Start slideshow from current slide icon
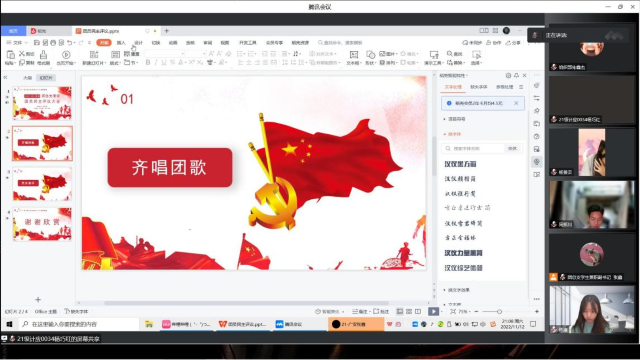Screen dimensions: 640x360 (x=66, y=55)
